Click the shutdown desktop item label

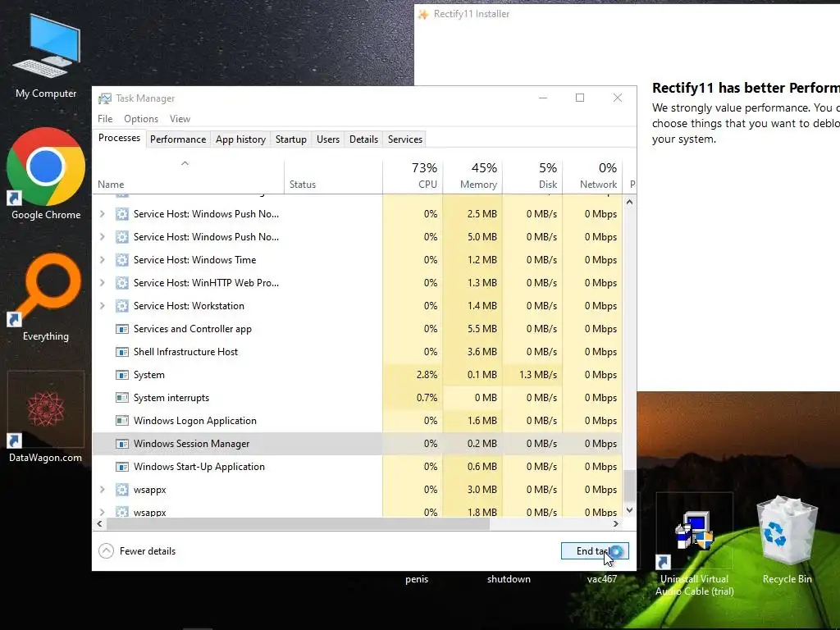[x=509, y=579]
